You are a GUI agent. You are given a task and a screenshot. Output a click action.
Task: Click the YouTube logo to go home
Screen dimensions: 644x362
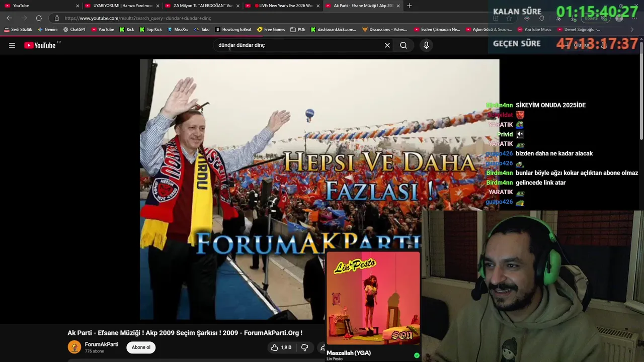[40, 45]
